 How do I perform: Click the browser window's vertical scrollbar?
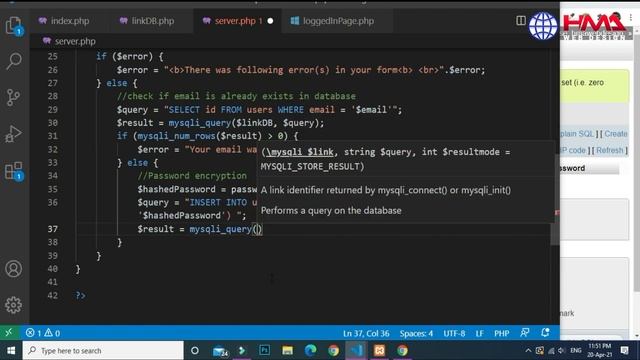tap(637, 163)
